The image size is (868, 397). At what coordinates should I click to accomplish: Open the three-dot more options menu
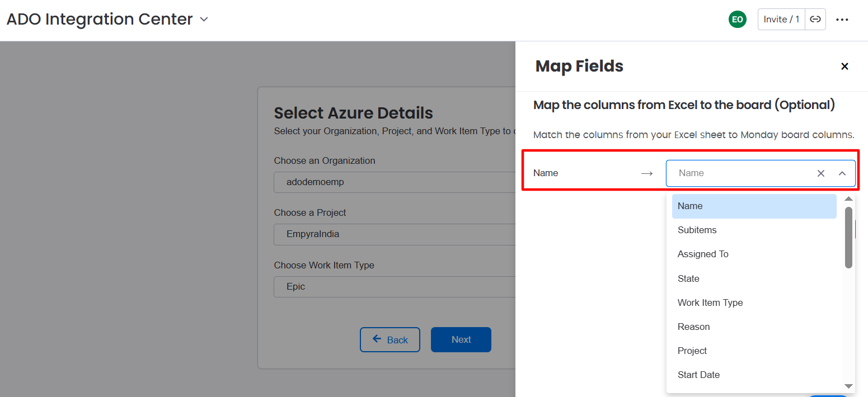pyautogui.click(x=842, y=20)
